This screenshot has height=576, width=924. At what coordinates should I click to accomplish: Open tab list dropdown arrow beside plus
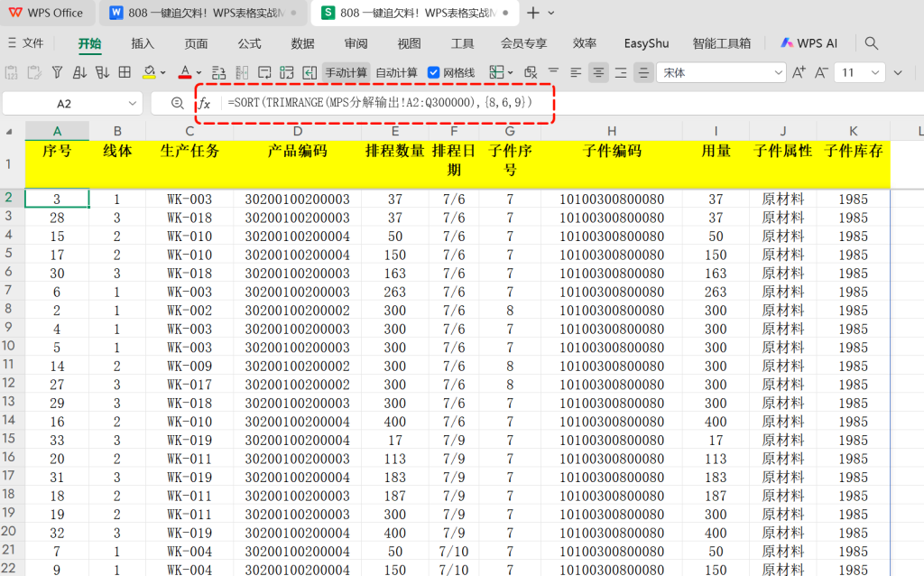click(x=551, y=13)
